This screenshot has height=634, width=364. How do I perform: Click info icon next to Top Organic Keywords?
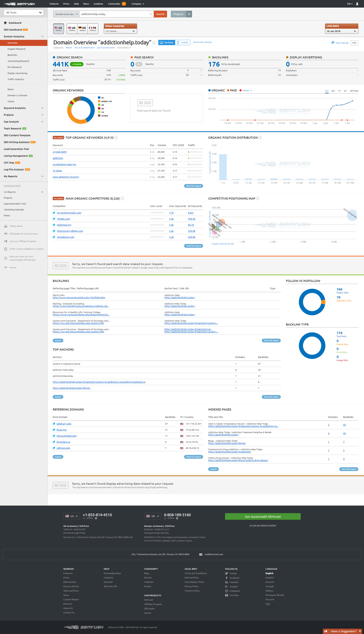click(116, 138)
